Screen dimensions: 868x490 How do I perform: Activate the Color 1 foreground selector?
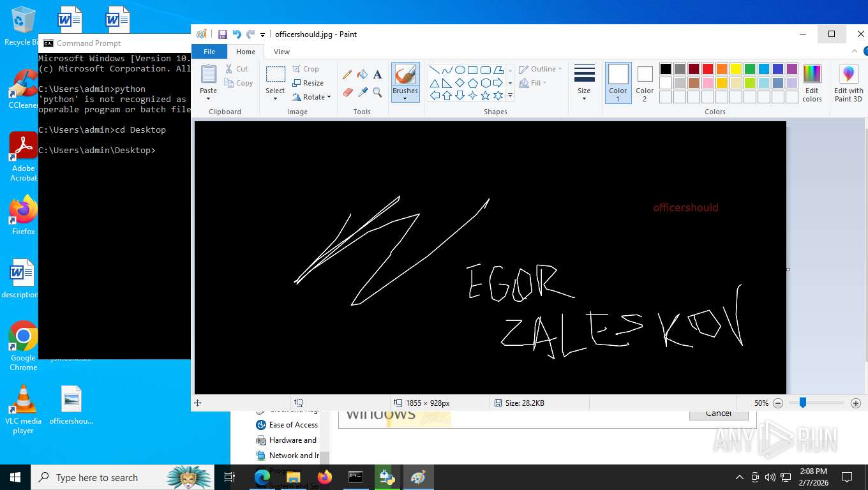(x=618, y=82)
